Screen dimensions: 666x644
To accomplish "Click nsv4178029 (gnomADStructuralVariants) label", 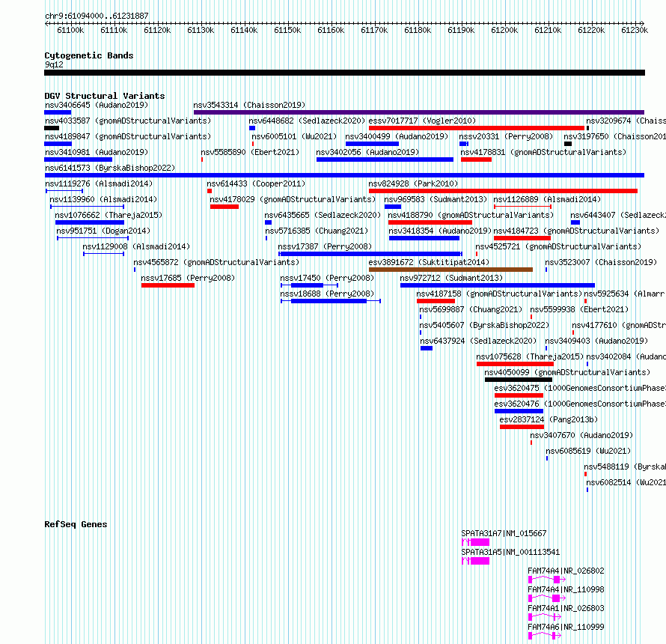I will [x=293, y=199].
